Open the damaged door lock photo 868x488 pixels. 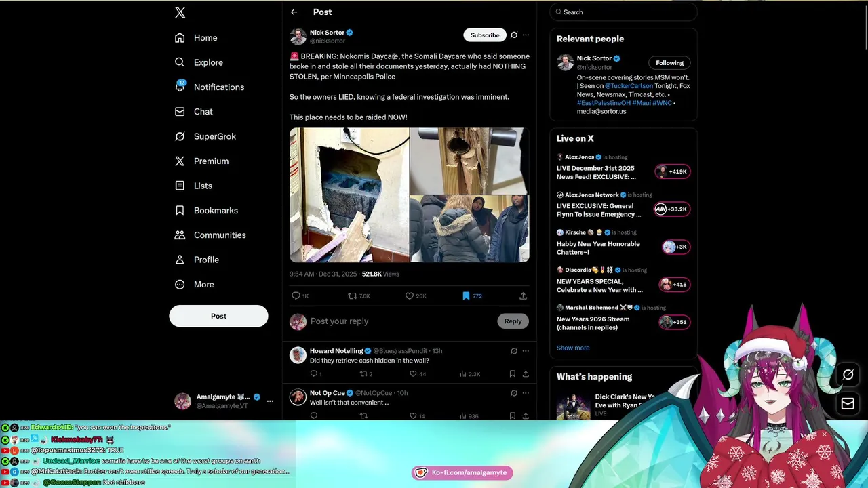click(x=469, y=161)
